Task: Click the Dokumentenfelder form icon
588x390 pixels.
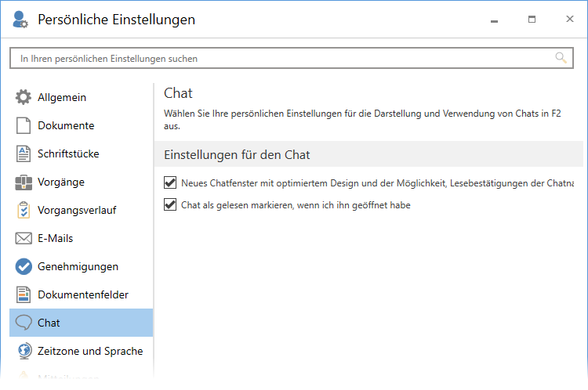Action: [24, 294]
